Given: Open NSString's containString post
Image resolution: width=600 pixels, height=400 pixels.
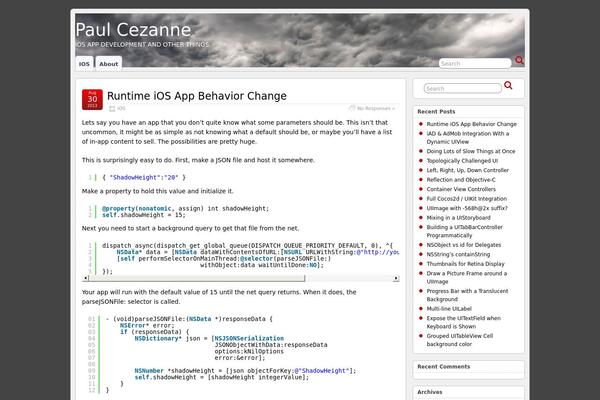Looking at the screenshot, I should click(x=458, y=255).
